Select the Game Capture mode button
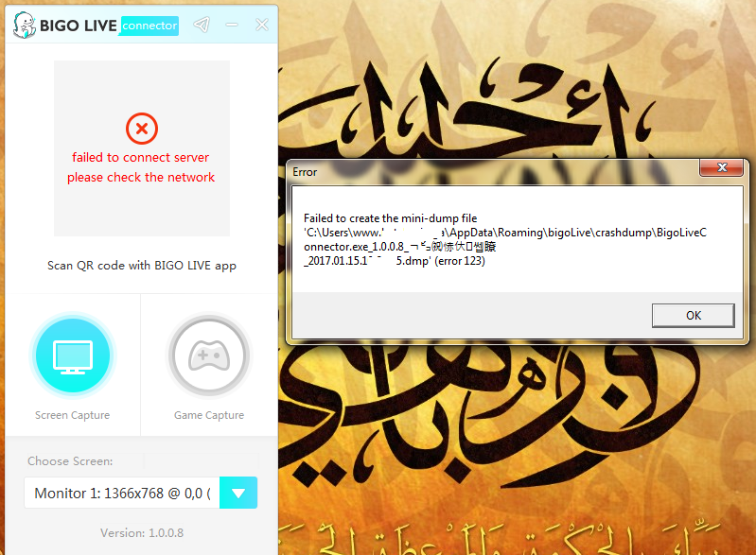This screenshot has width=756, height=555. pos(209,356)
